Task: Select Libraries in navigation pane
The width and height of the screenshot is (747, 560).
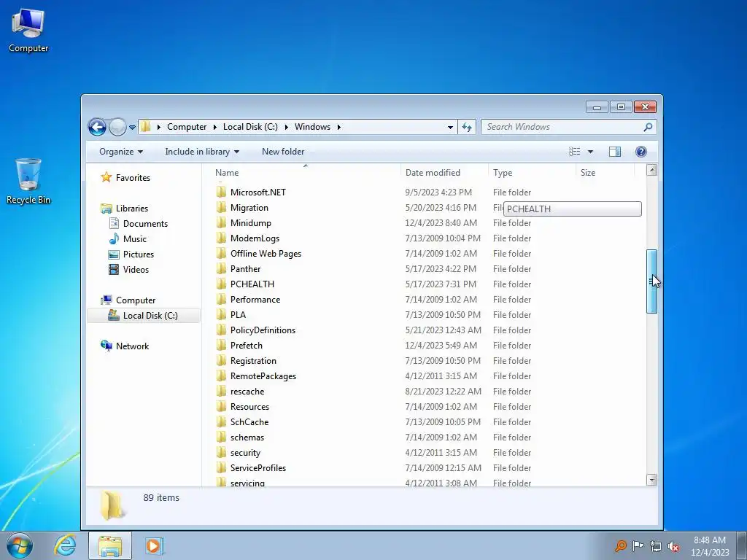Action: coord(131,208)
